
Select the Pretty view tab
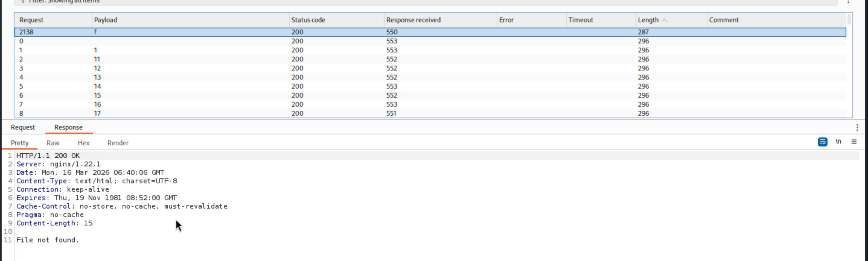coord(20,143)
